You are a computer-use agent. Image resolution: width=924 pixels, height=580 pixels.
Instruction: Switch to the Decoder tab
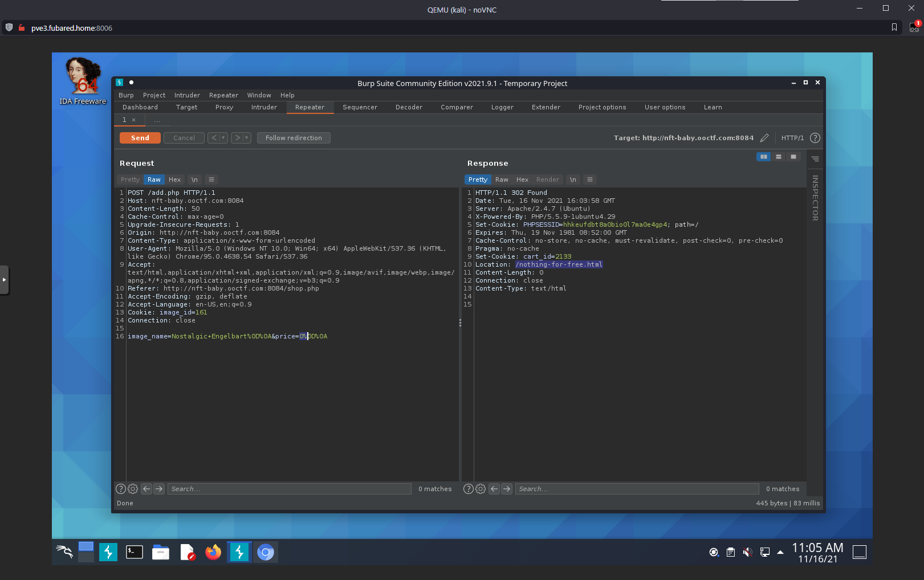click(x=409, y=107)
